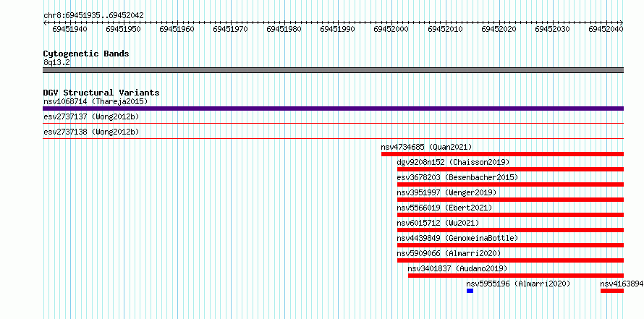The image size is (644, 319).
Task: Select the red bar under nsv4439849
Action: coord(511,245)
